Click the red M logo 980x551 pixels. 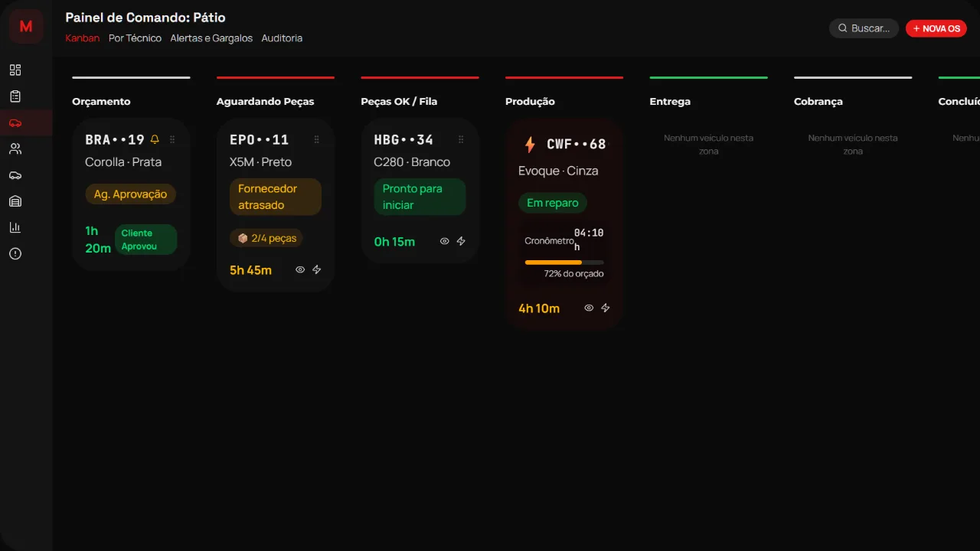(x=26, y=26)
